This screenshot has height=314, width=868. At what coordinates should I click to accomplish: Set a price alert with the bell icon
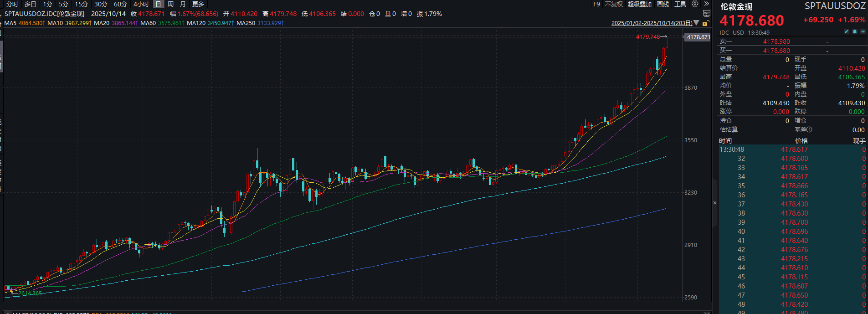pyautogui.click(x=855, y=32)
